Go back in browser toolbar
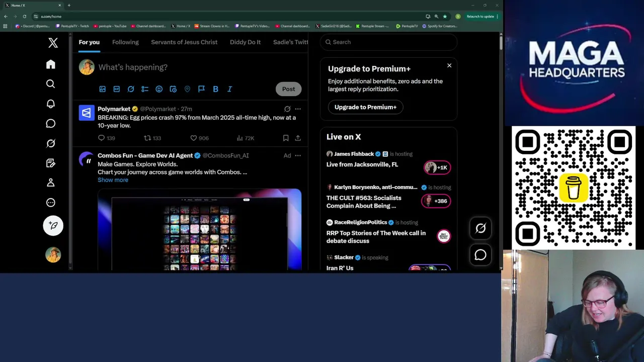Screen dimensions: 644x362 coord(6,17)
